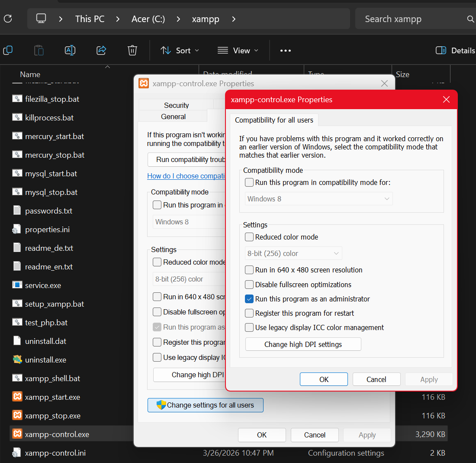Click the Explorer refresh icon
This screenshot has height=463, width=476.
(x=8, y=19)
